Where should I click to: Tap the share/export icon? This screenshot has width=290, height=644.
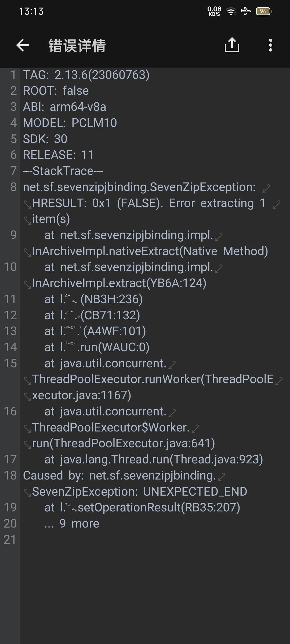click(232, 45)
